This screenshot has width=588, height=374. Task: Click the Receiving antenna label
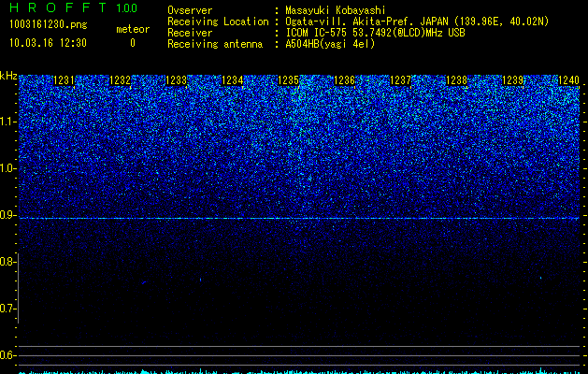[215, 44]
